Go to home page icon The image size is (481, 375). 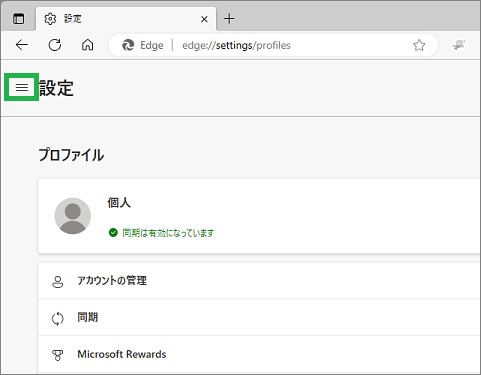87,45
